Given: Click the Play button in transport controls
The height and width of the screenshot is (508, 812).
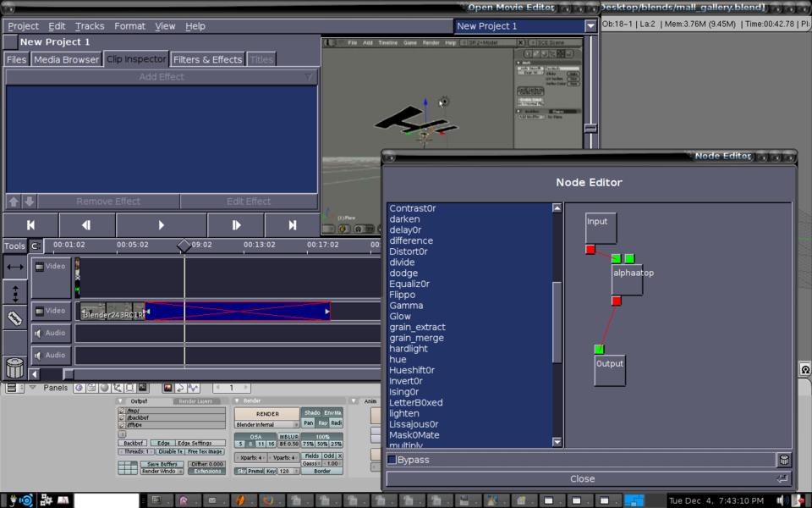Looking at the screenshot, I should tap(161, 225).
